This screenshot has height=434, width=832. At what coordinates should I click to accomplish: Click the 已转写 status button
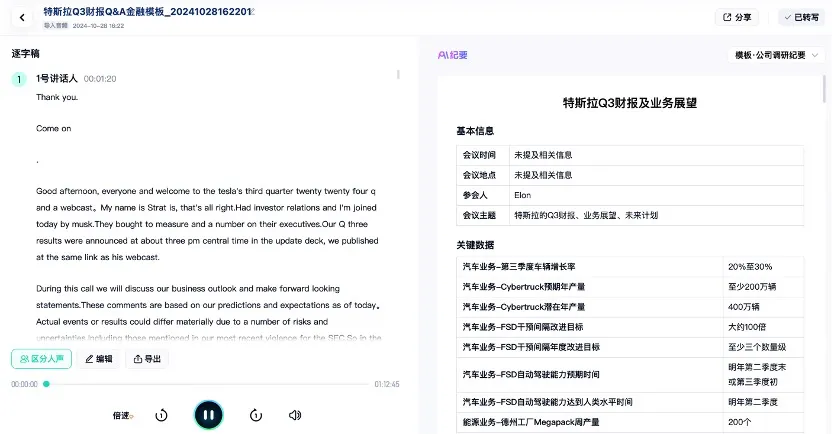pos(801,18)
